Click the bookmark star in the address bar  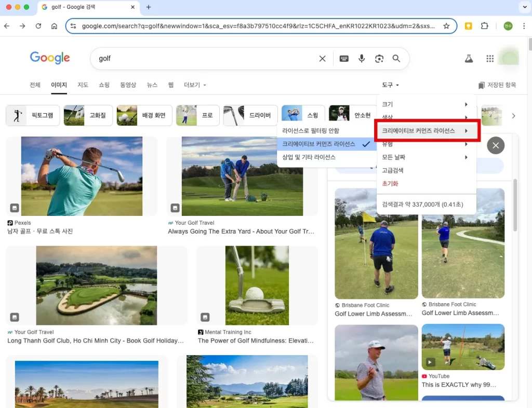pos(446,25)
